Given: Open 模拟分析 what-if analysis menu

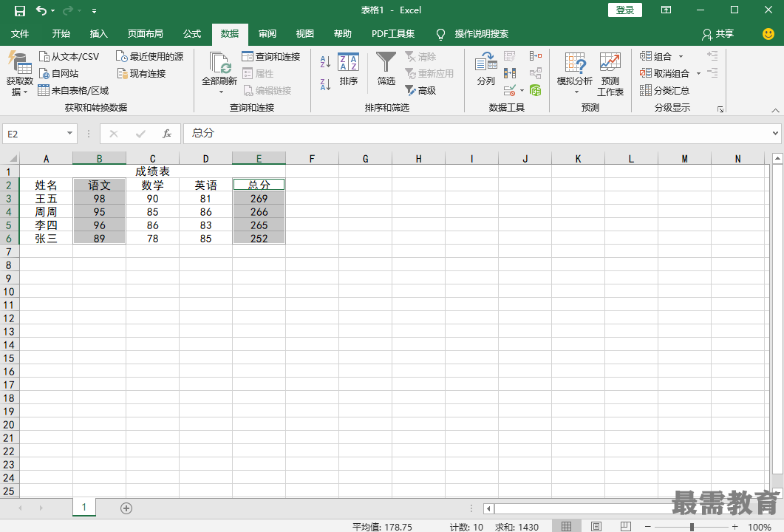Looking at the screenshot, I should click(x=575, y=73).
